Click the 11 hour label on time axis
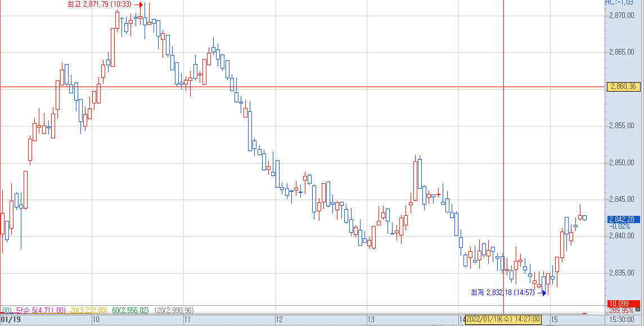This screenshot has width=644, height=326. tap(187, 319)
